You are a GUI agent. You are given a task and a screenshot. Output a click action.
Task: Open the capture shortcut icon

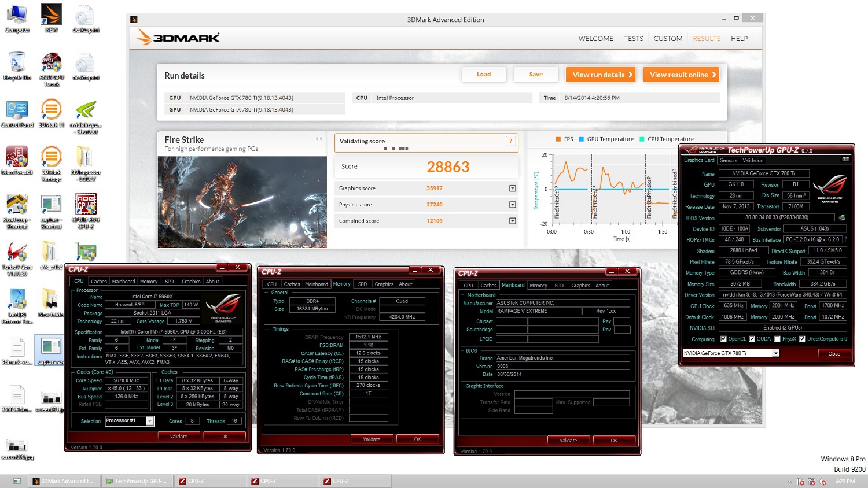[x=52, y=212]
